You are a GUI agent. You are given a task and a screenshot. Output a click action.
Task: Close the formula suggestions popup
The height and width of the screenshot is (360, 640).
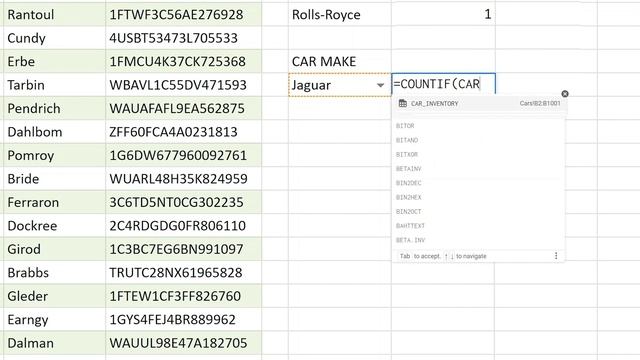(565, 94)
